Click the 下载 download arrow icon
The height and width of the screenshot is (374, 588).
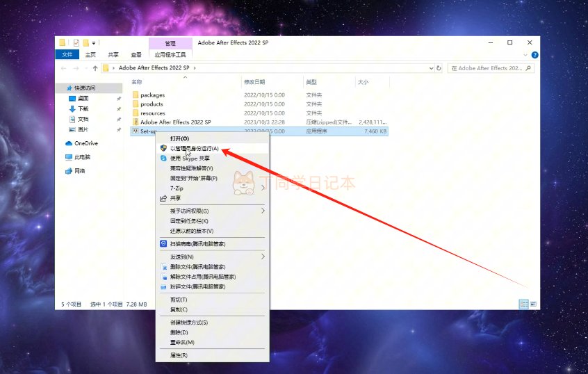tap(72, 108)
